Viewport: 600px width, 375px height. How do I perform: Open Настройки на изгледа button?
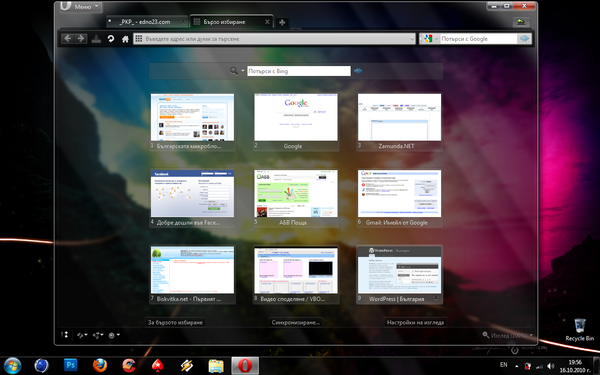click(x=415, y=323)
